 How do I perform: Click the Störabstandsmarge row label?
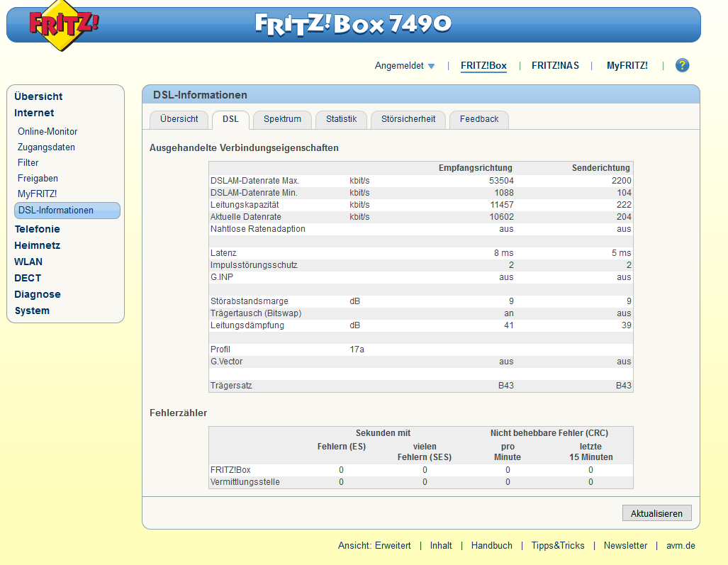(x=250, y=301)
